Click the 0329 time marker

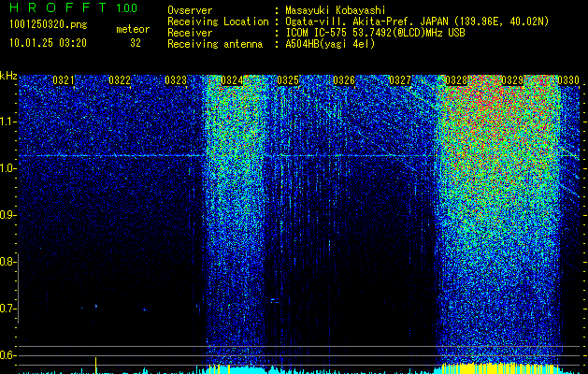point(512,79)
